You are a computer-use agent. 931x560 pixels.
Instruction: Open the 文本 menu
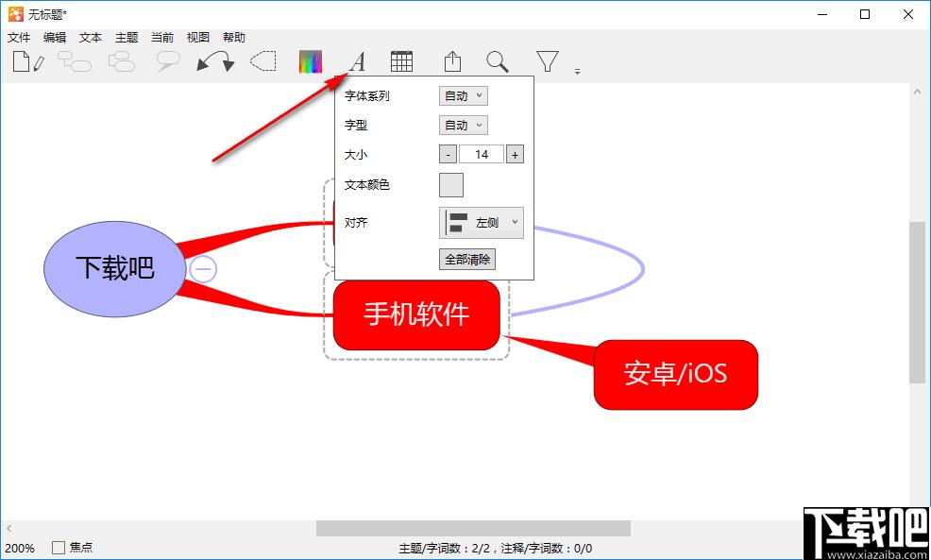[91, 38]
